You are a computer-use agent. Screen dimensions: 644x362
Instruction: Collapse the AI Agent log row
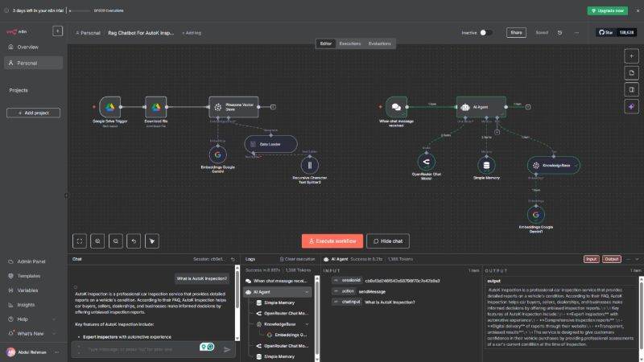point(307,292)
